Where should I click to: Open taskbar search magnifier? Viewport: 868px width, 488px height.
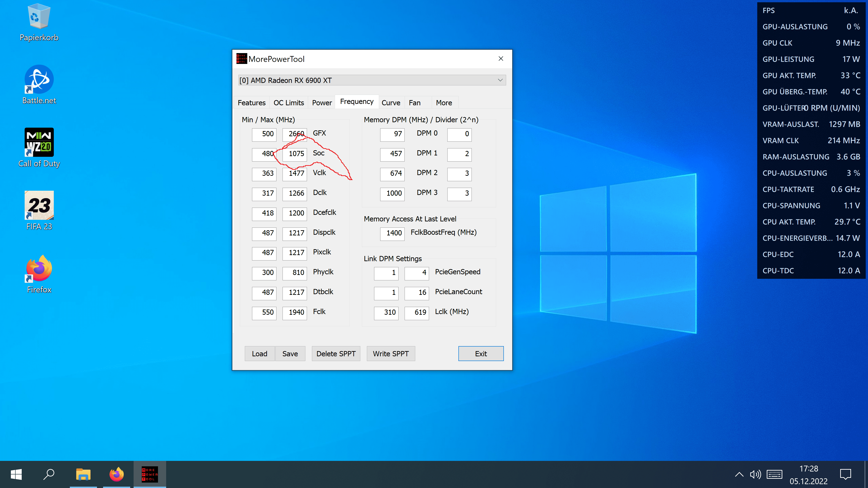coord(49,474)
